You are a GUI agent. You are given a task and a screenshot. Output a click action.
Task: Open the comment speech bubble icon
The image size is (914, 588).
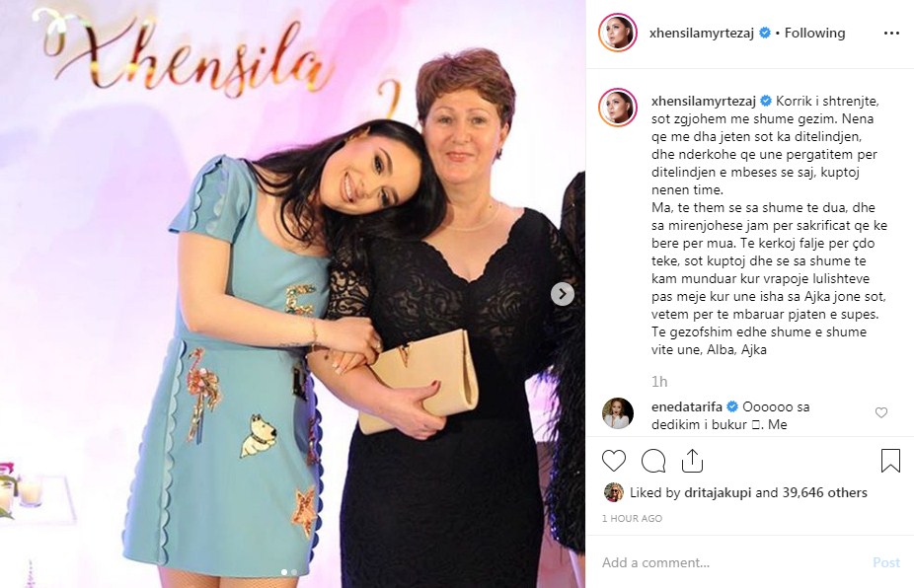[653, 461]
